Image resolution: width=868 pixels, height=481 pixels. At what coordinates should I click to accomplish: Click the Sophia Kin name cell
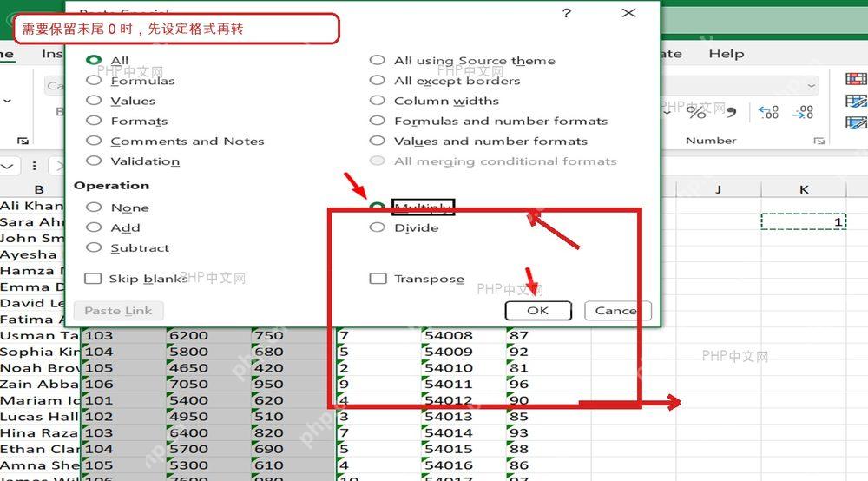coord(40,352)
